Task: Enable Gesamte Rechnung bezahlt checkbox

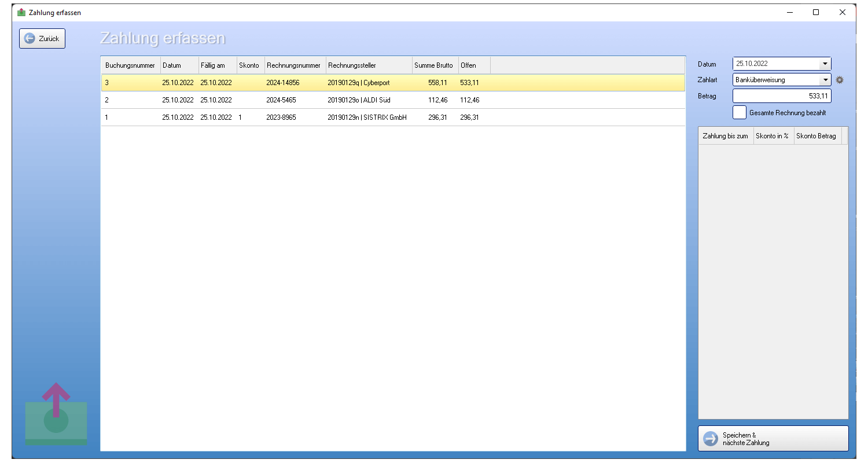Action: click(x=740, y=112)
